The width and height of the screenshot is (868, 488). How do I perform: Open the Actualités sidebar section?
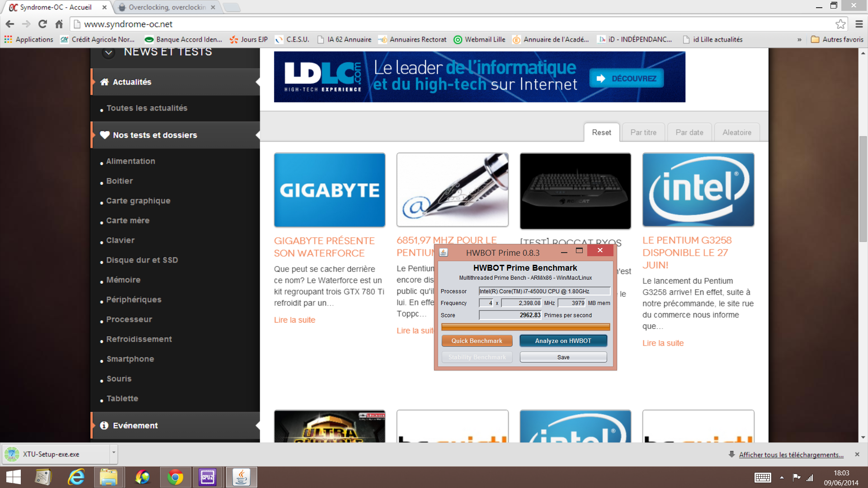pos(175,82)
